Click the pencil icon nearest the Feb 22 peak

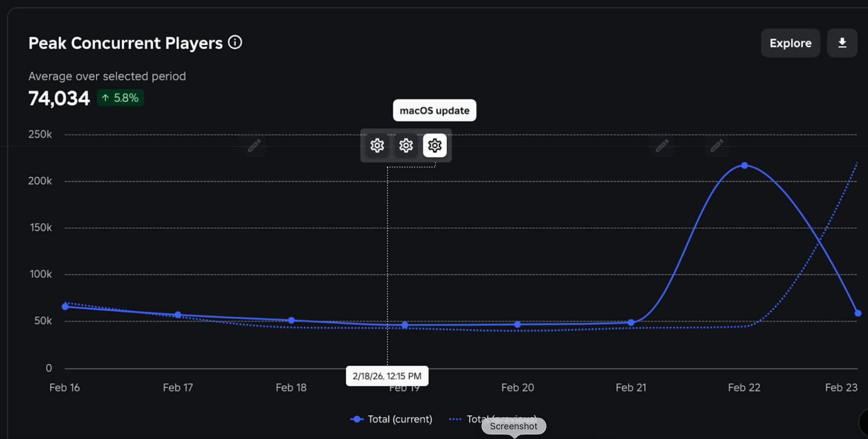pos(717,146)
